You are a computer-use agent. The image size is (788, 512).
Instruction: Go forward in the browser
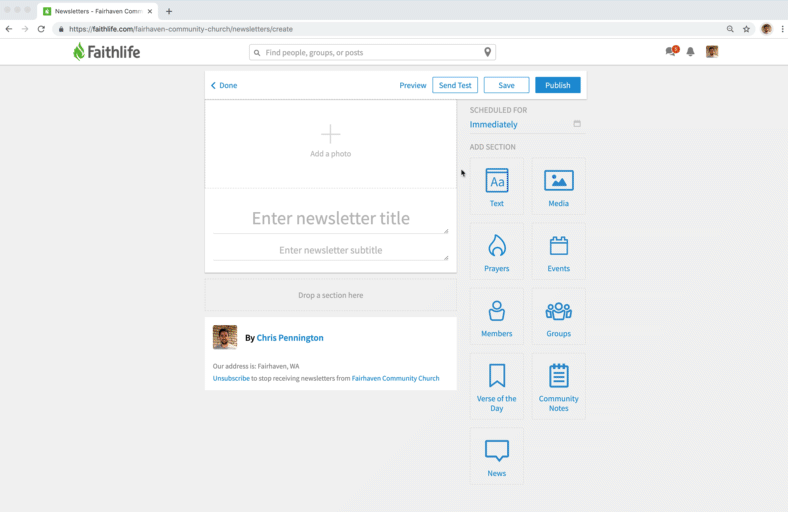[25, 29]
